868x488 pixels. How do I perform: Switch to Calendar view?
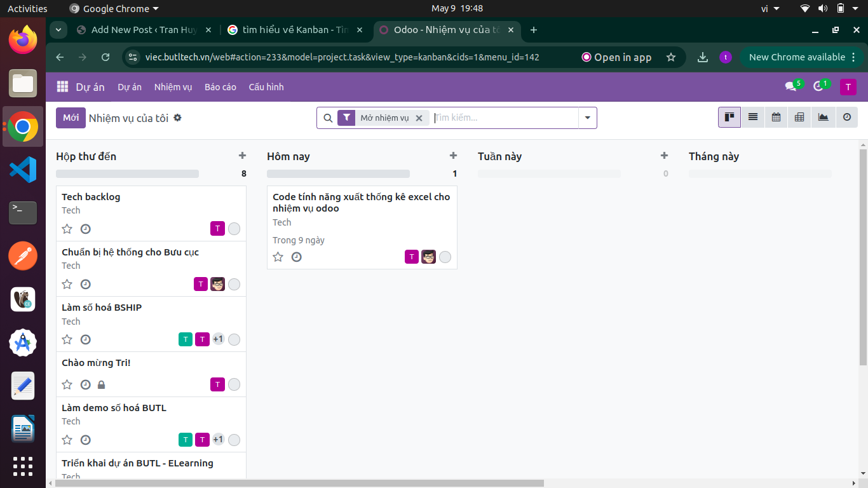(776, 117)
